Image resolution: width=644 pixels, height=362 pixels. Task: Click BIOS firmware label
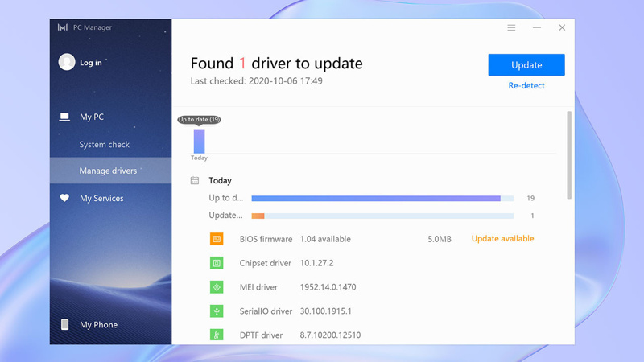(266, 239)
